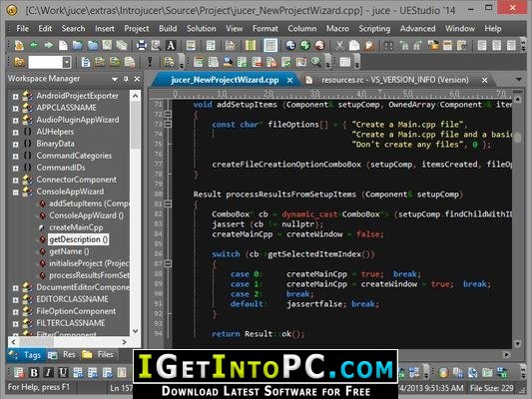Select getName () in tag list
The image size is (532, 399).
click(x=69, y=251)
